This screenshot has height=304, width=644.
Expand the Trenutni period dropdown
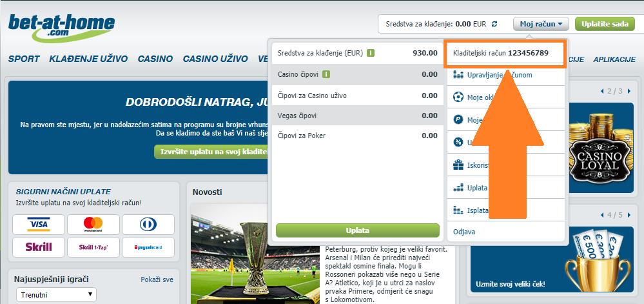point(56,294)
